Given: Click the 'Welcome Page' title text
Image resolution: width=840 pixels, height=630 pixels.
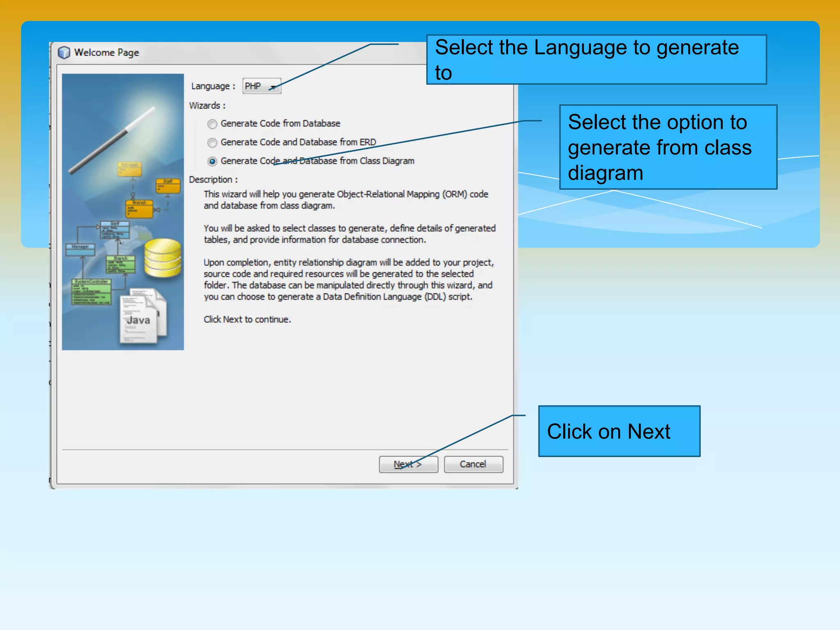Looking at the screenshot, I should (107, 52).
